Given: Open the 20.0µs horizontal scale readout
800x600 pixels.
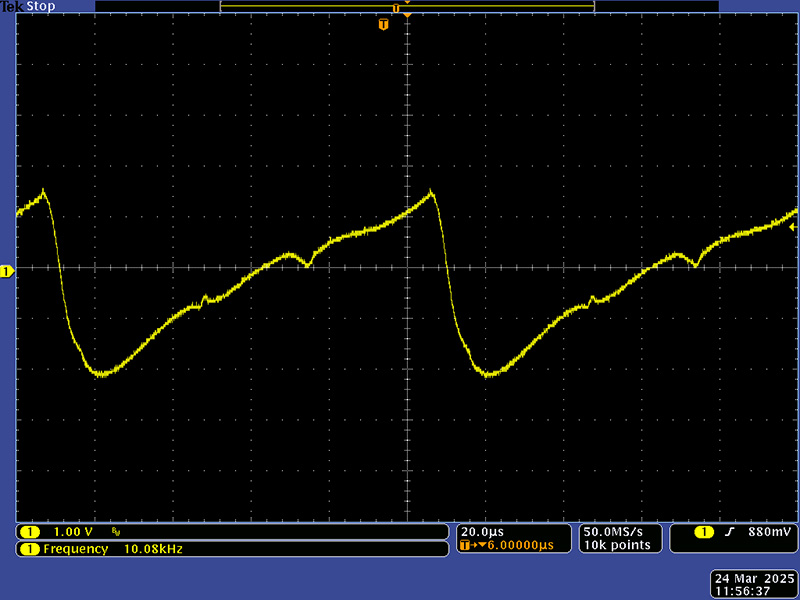Looking at the screenshot, I should coord(482,531).
